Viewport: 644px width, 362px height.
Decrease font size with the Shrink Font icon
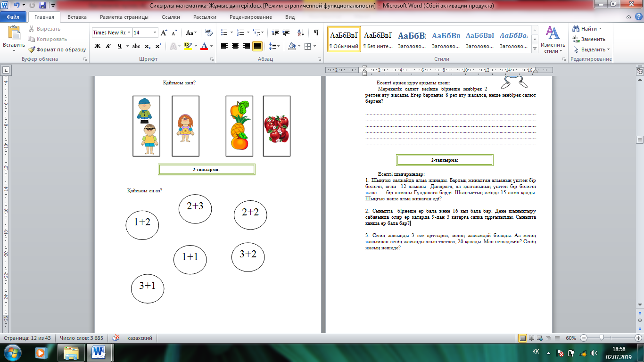(x=174, y=33)
